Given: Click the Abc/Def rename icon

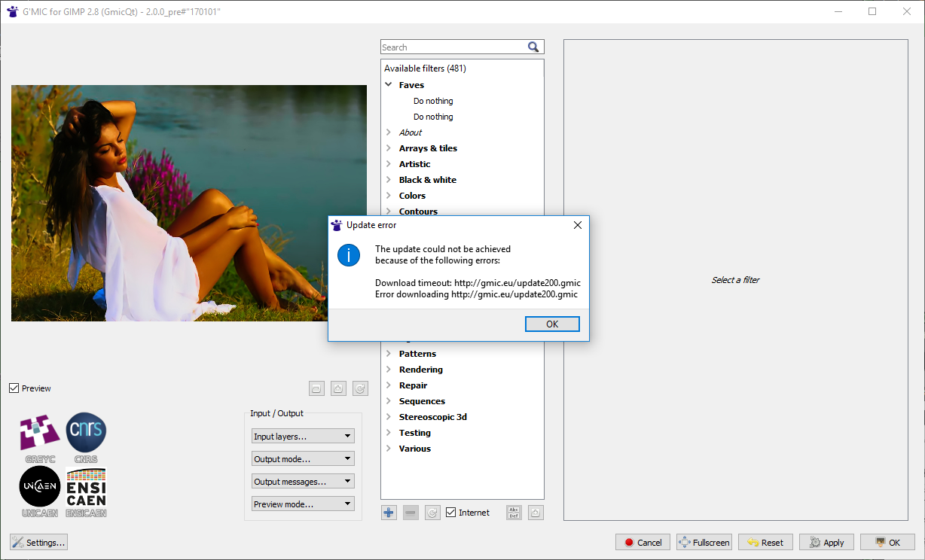Looking at the screenshot, I should 514,513.
